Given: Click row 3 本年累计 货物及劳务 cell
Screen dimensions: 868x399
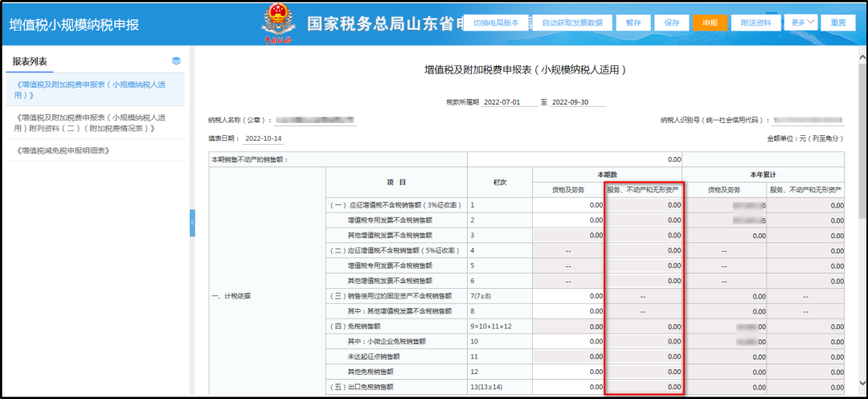Looking at the screenshot, I should (724, 235).
